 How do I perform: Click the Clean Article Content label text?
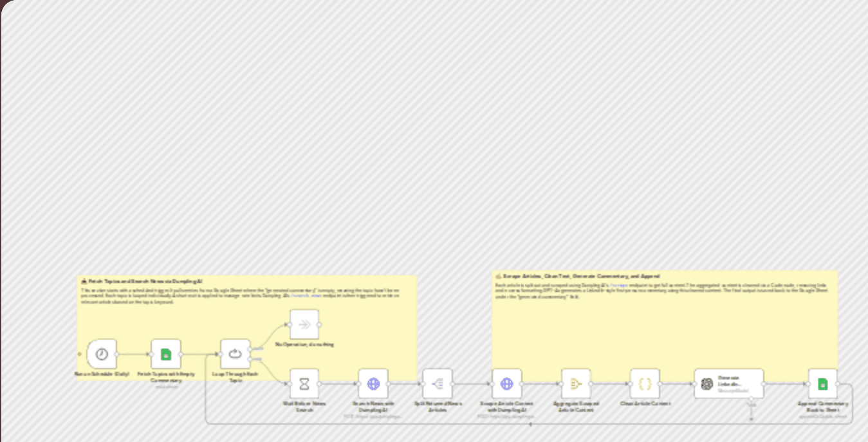click(x=645, y=403)
